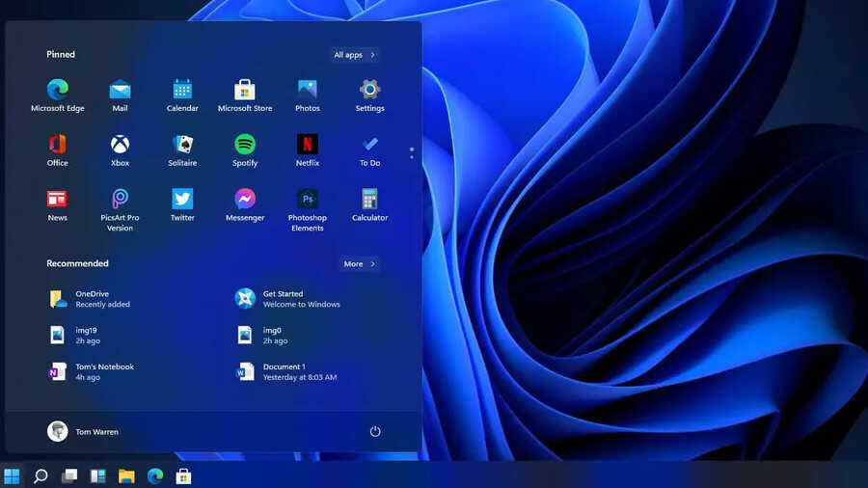Open Document 1 Word file

(x=286, y=372)
